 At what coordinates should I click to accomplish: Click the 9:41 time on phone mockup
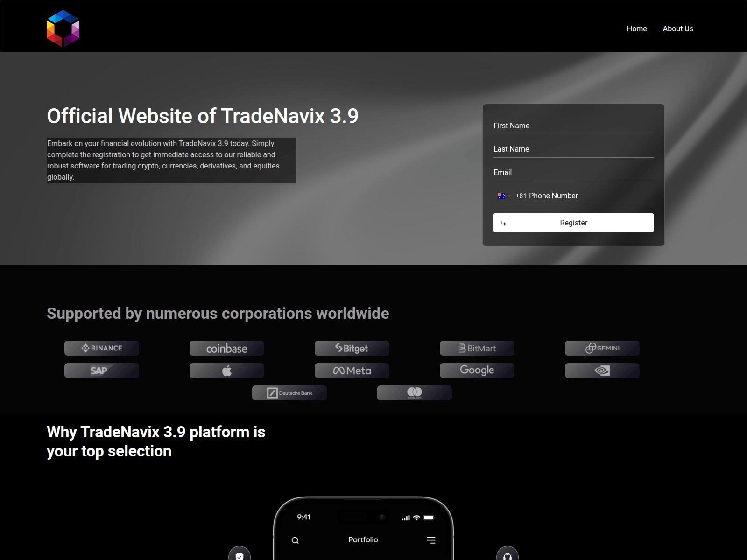(x=304, y=517)
